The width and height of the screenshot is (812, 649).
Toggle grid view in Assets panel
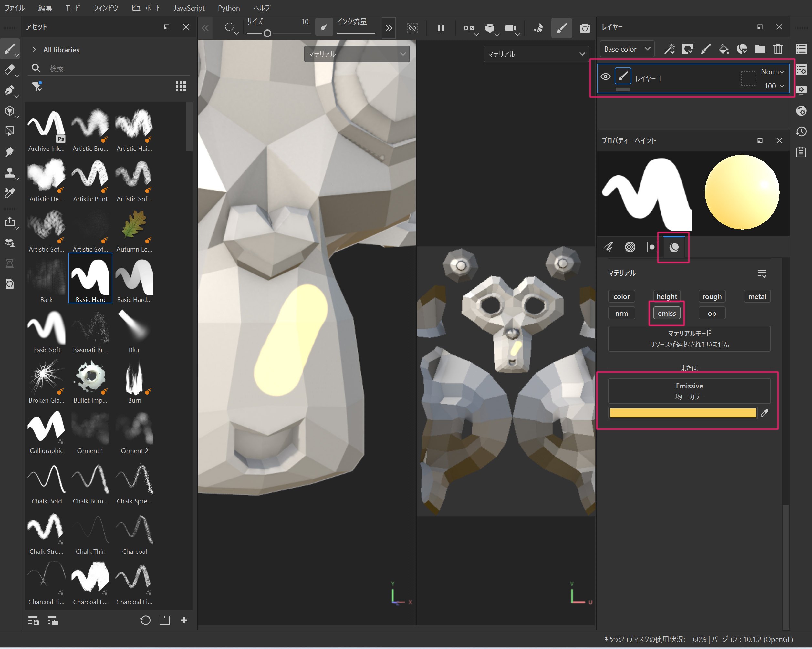click(181, 87)
